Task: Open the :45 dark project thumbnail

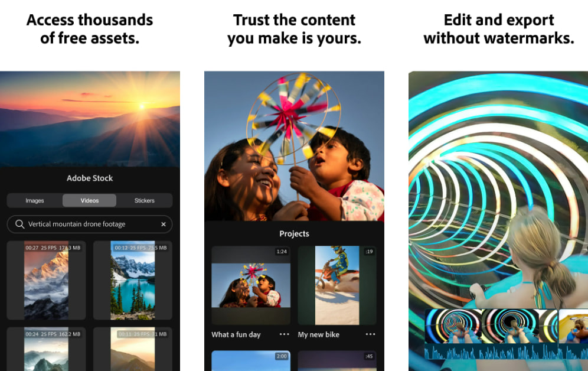Action: point(337,361)
